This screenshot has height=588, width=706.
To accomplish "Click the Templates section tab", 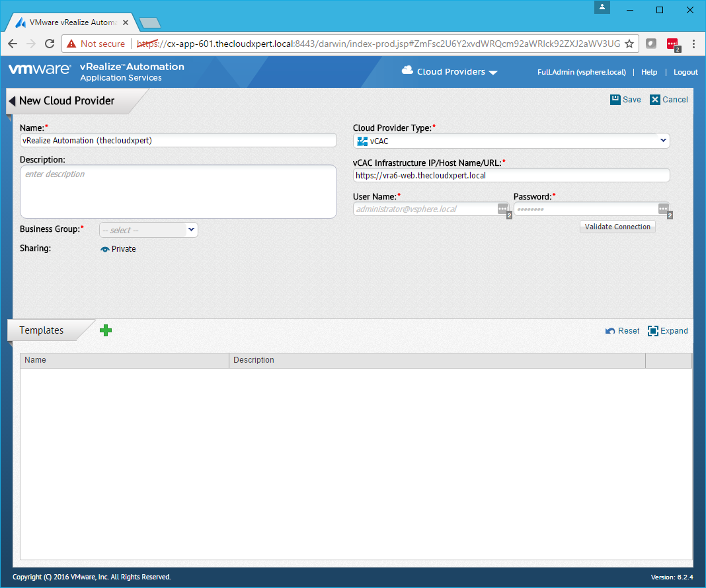I will click(42, 330).
